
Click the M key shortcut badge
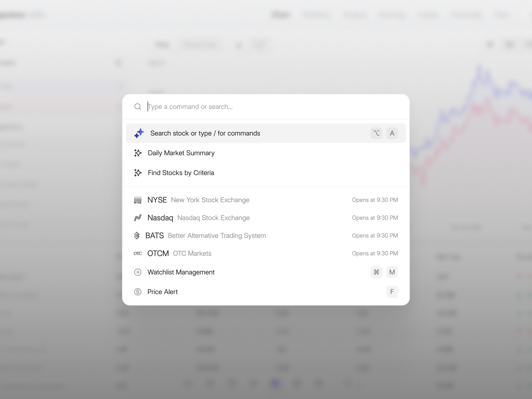click(392, 272)
